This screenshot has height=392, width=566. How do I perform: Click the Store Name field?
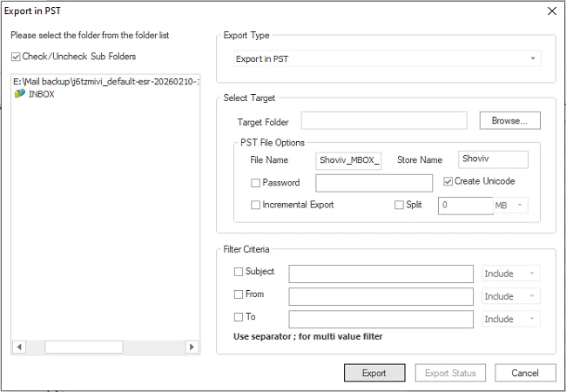[493, 159]
